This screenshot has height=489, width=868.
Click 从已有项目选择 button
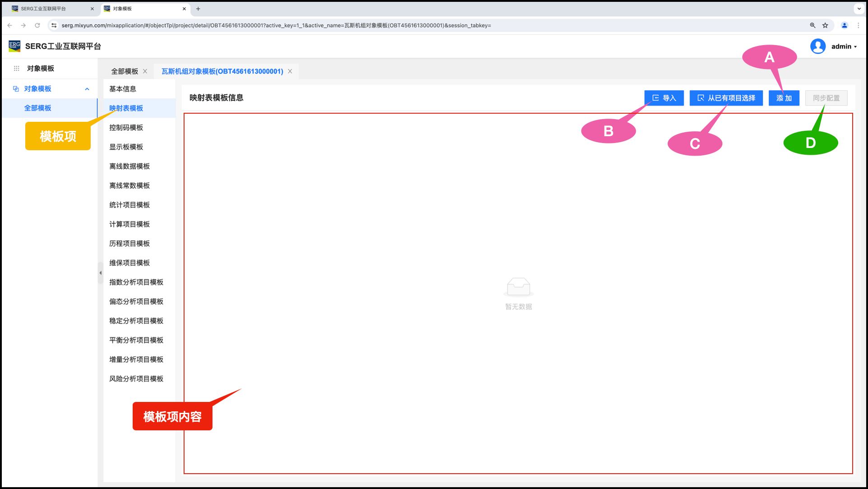point(725,98)
